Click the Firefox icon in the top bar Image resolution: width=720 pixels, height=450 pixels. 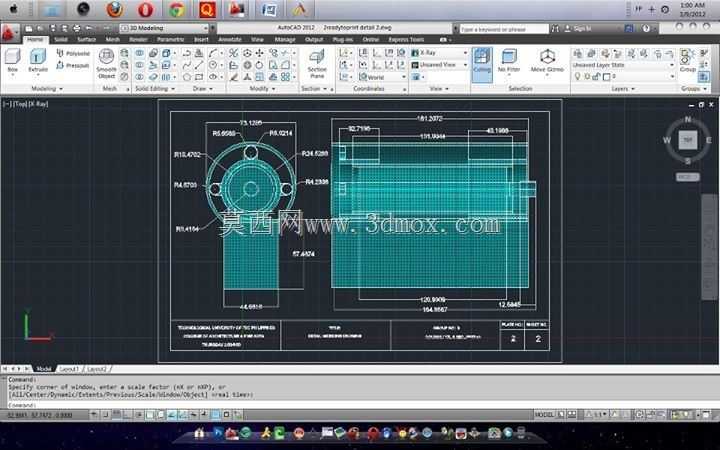(114, 10)
